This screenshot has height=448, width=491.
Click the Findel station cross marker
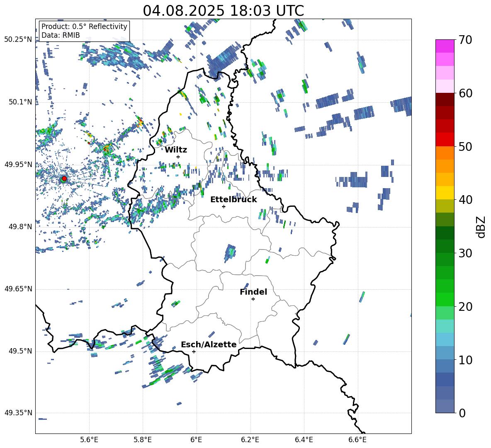(x=253, y=299)
